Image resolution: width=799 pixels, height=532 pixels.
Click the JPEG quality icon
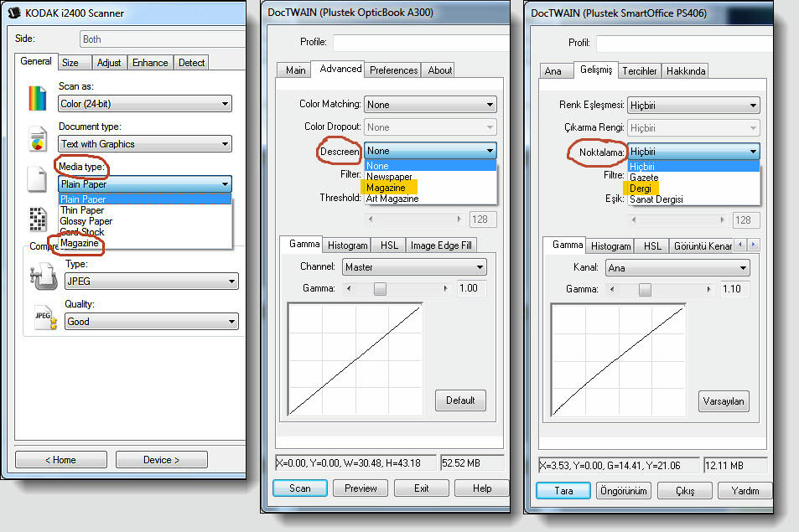pyautogui.click(x=43, y=318)
